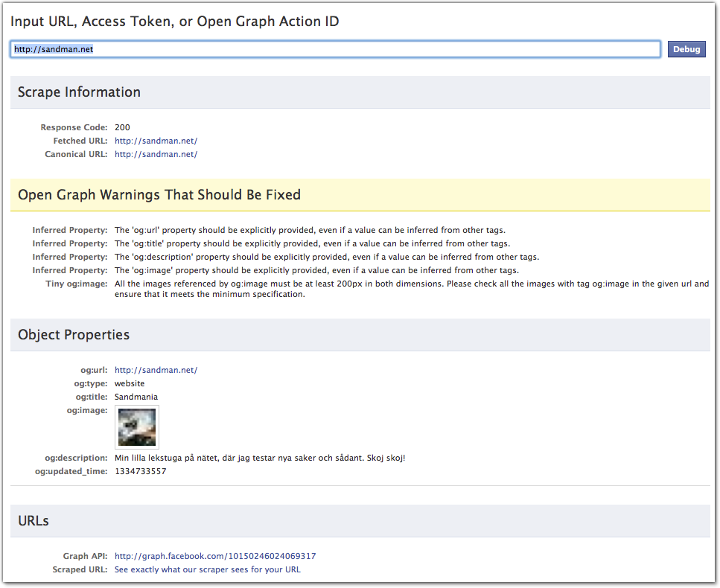
Task: Click the og:updated_time value 1334733557
Action: [x=140, y=471]
